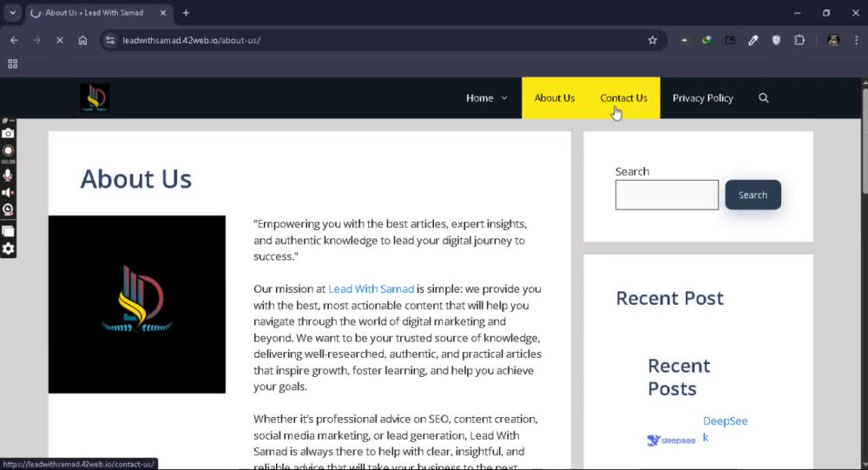
Task: Start recording with the record button
Action: [8, 151]
